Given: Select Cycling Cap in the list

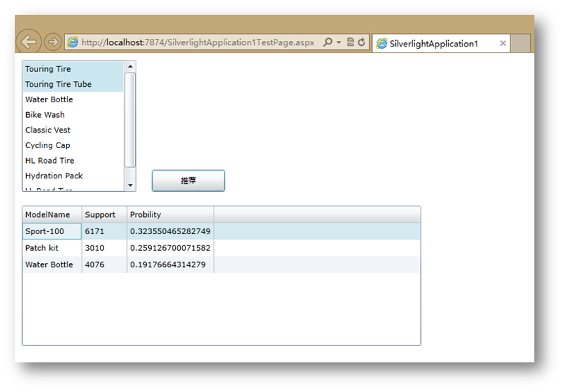Looking at the screenshot, I should click(x=73, y=145).
